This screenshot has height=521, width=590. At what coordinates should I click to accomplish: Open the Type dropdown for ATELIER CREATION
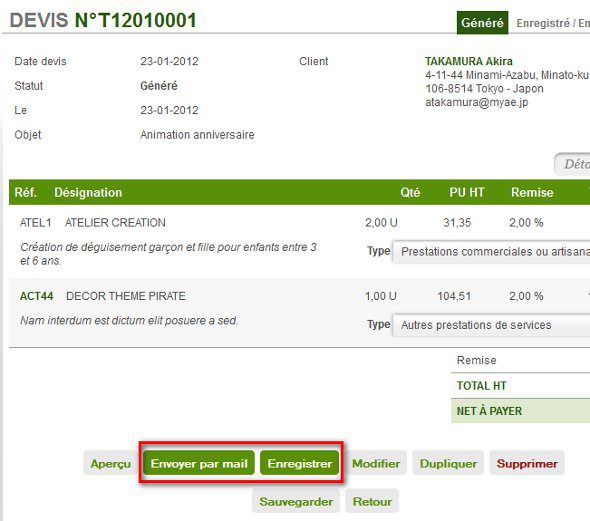(x=491, y=252)
